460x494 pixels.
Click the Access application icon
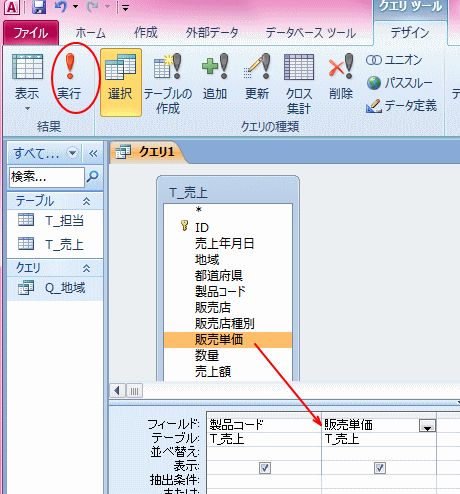(x=12, y=7)
